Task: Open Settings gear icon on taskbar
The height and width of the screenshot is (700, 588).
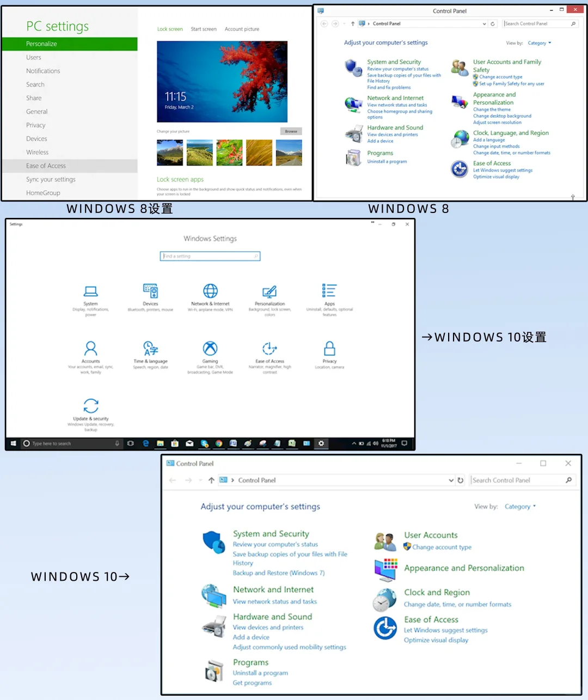Action: point(321,443)
